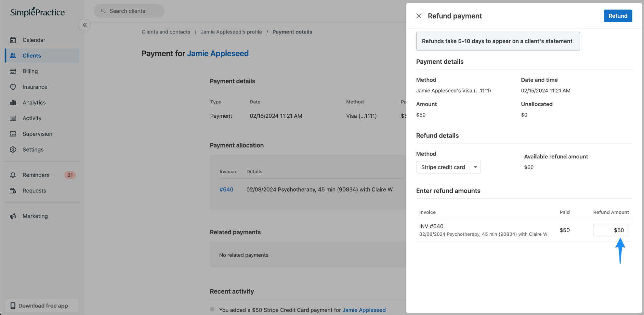Go to Insurance section
The height and width of the screenshot is (315, 644).
point(35,87)
